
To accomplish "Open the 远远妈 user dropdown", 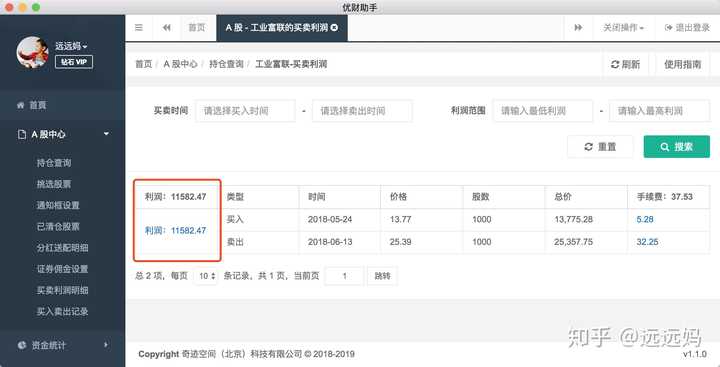I will (x=71, y=46).
